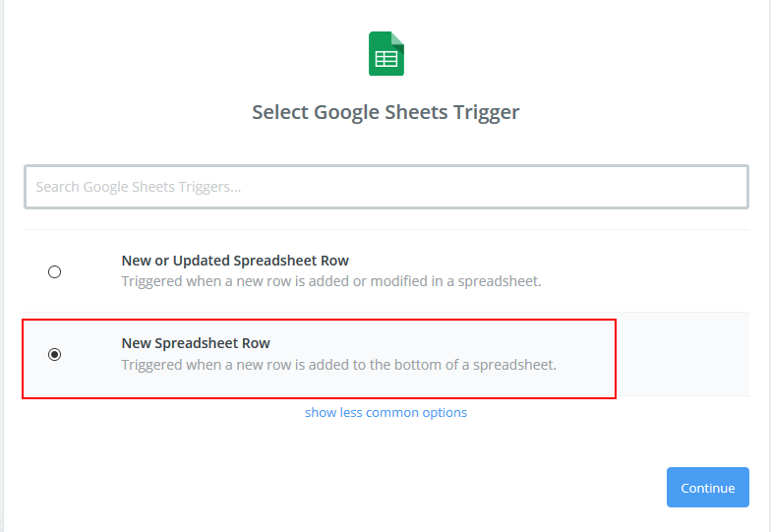Choose the 'New Spreadsheet Row' option title
This screenshot has width=771, height=532.
[x=196, y=343]
